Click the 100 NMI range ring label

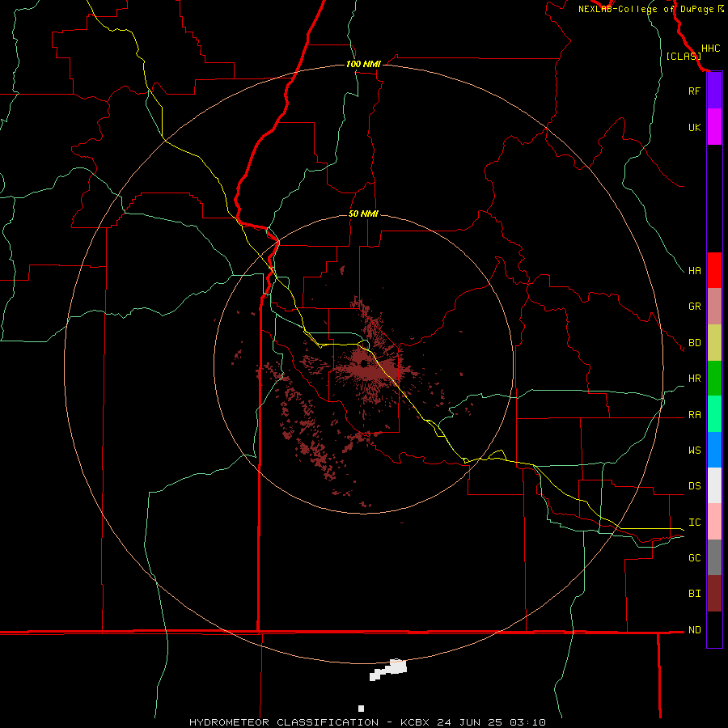click(x=363, y=64)
